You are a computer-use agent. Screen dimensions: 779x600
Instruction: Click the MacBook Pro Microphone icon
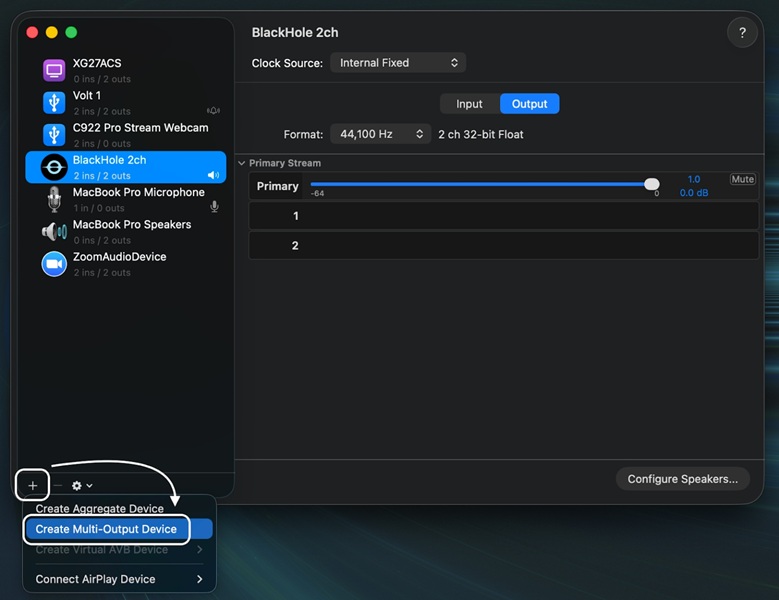click(x=54, y=199)
